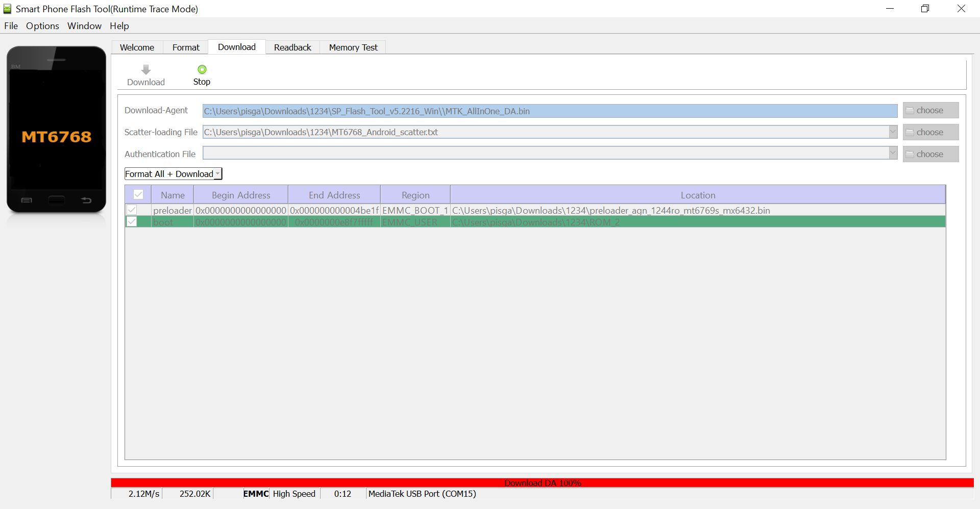Image resolution: width=980 pixels, height=509 pixels.
Task: Toggle the boot row checkbox
Action: point(132,222)
